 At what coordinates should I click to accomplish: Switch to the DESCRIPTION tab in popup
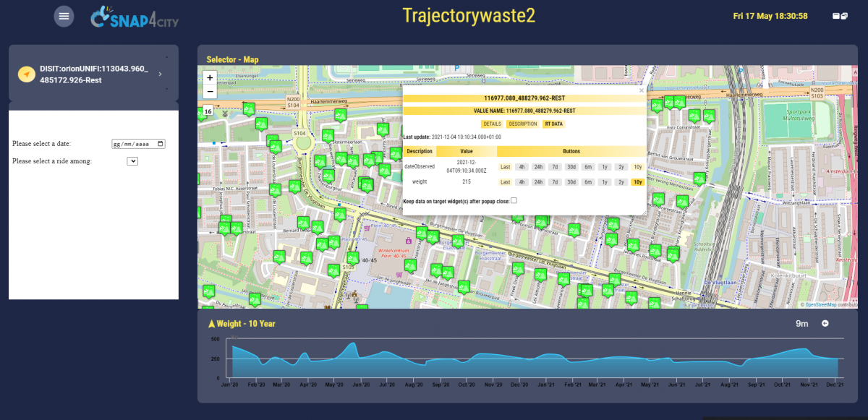pyautogui.click(x=522, y=124)
